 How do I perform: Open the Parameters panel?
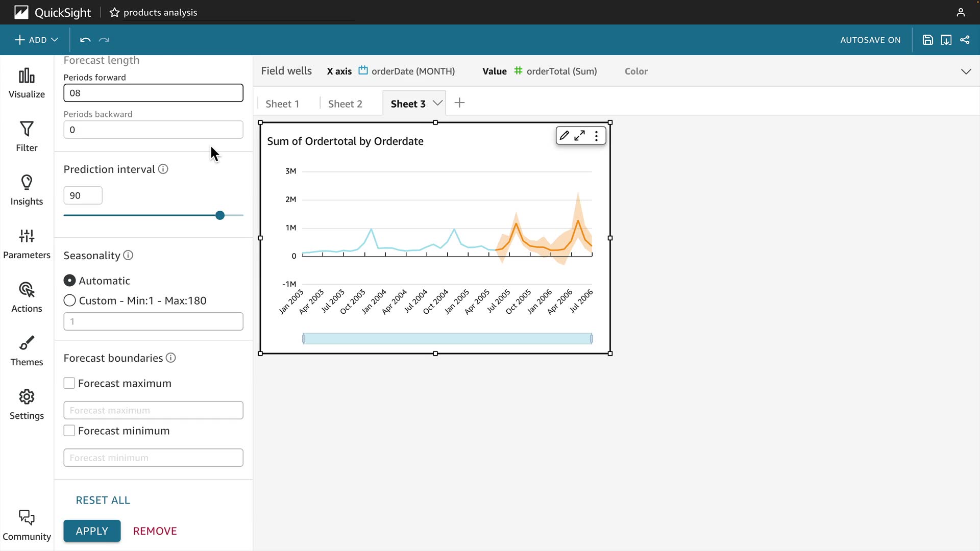[x=27, y=244]
